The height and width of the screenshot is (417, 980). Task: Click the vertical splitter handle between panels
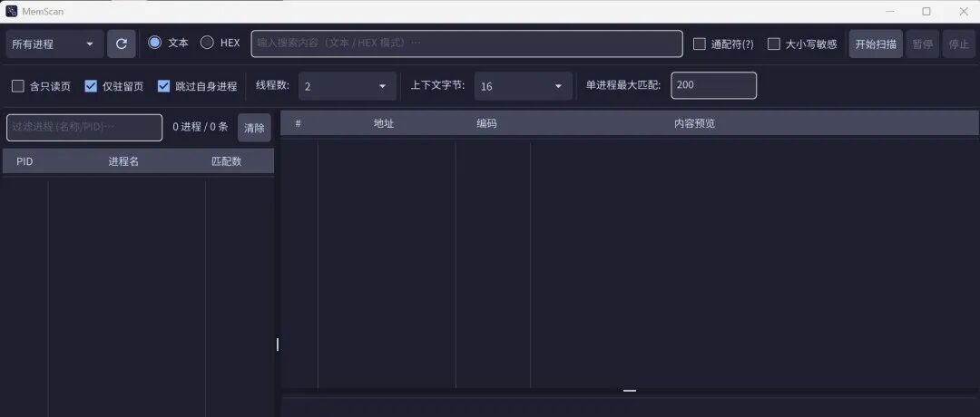277,344
